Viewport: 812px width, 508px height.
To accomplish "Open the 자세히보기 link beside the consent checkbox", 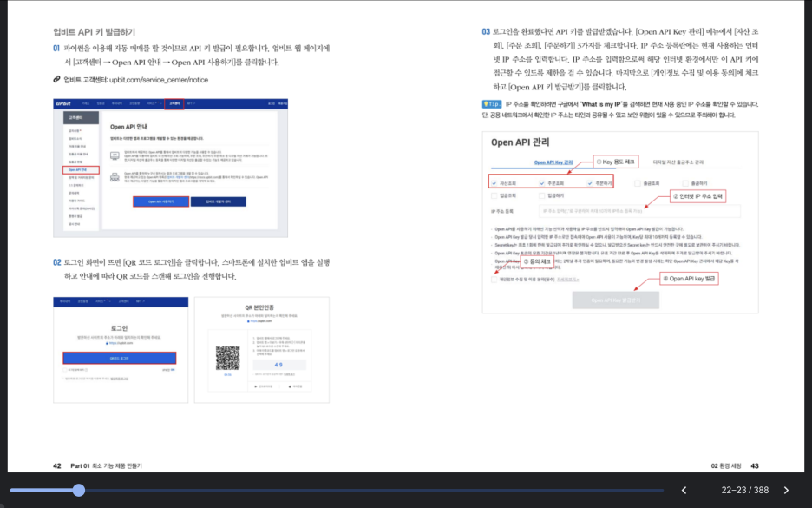I will 568,280.
